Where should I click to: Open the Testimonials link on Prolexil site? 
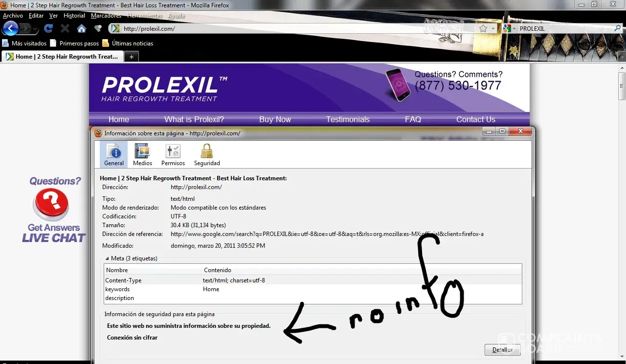click(348, 119)
